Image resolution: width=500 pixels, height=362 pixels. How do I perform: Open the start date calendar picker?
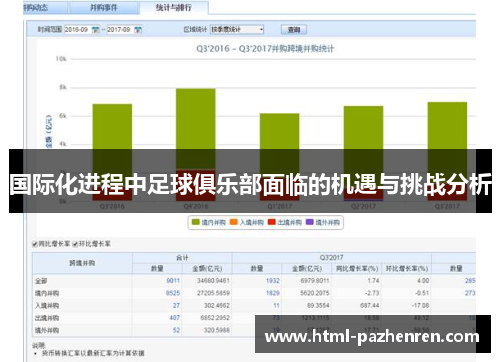coord(95,30)
